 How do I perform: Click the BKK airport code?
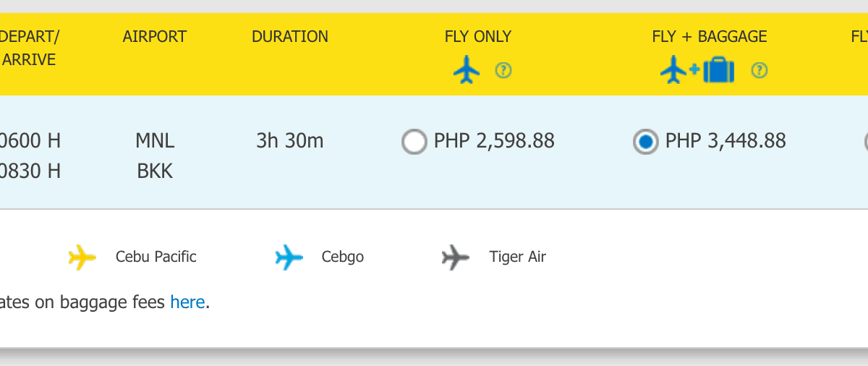155,171
